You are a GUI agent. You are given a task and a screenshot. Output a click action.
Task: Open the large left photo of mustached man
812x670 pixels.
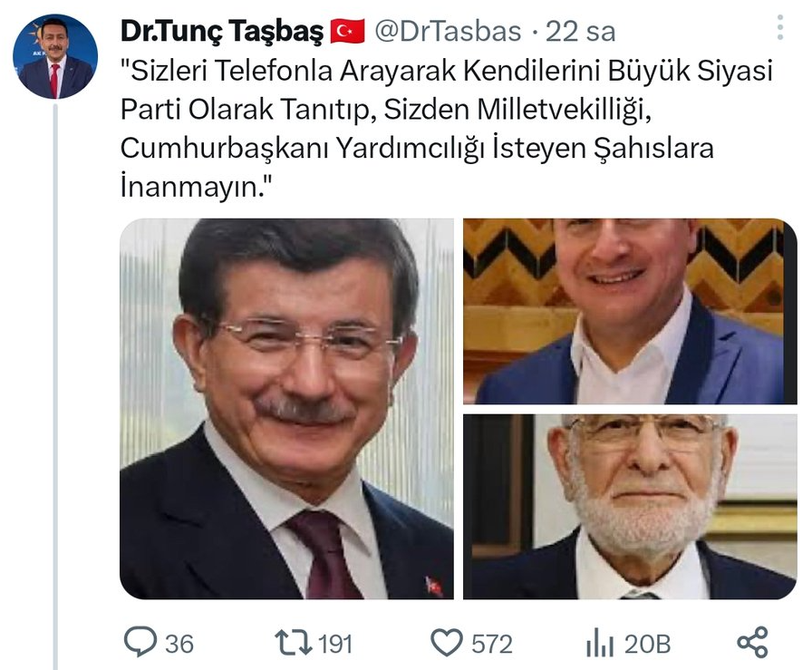click(287, 409)
